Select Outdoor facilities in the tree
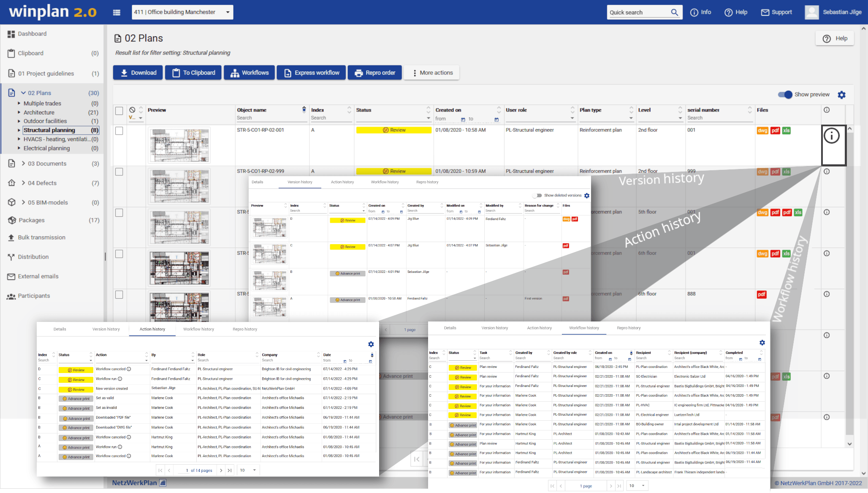The image size is (868, 493). pos(45,121)
